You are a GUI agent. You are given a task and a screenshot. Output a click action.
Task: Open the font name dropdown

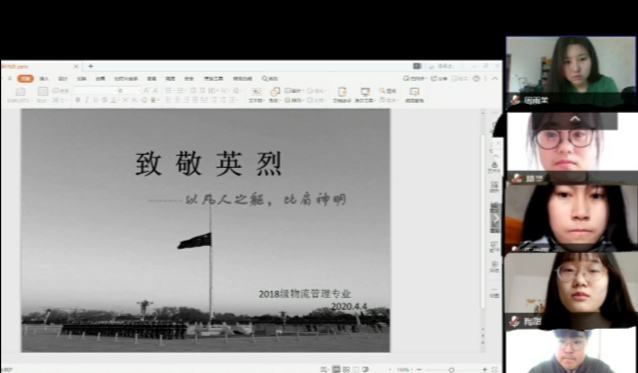[95, 90]
